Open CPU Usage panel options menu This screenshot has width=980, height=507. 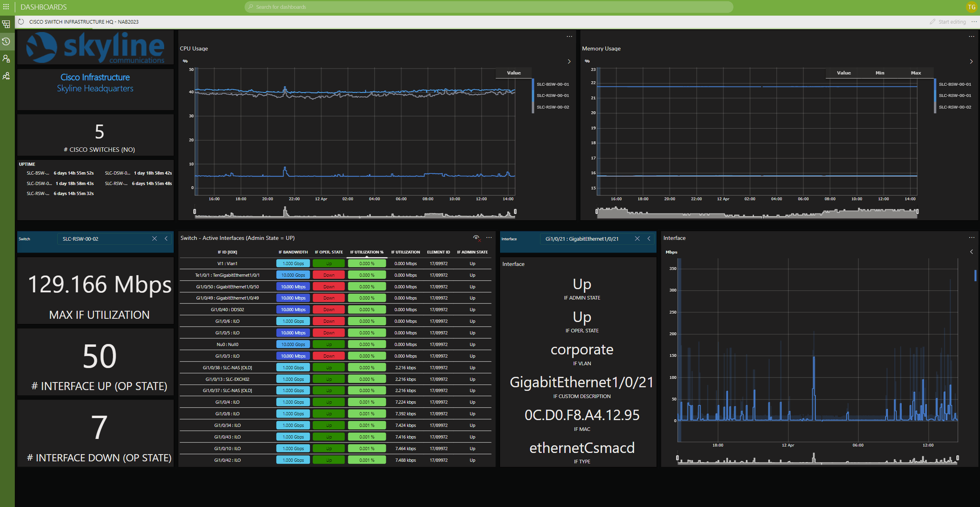pos(569,36)
